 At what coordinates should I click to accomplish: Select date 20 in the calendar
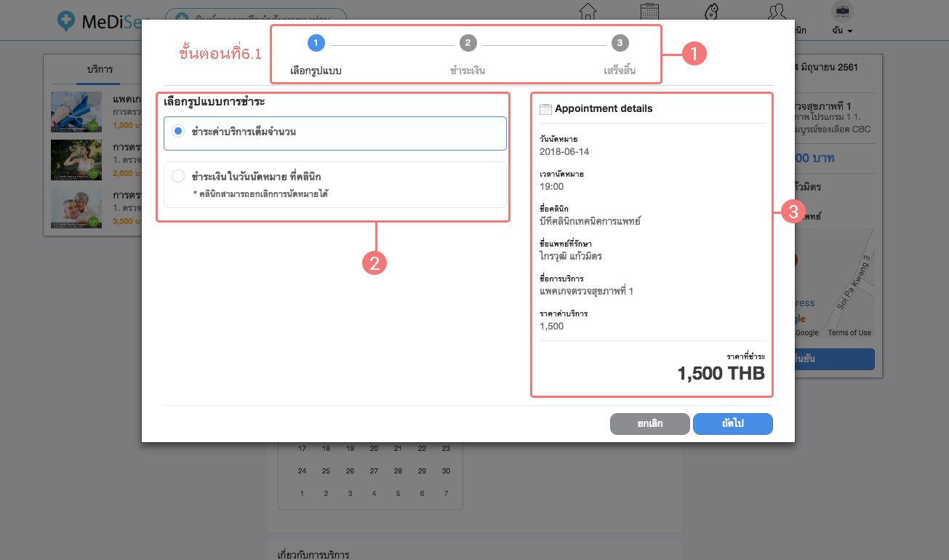374,449
